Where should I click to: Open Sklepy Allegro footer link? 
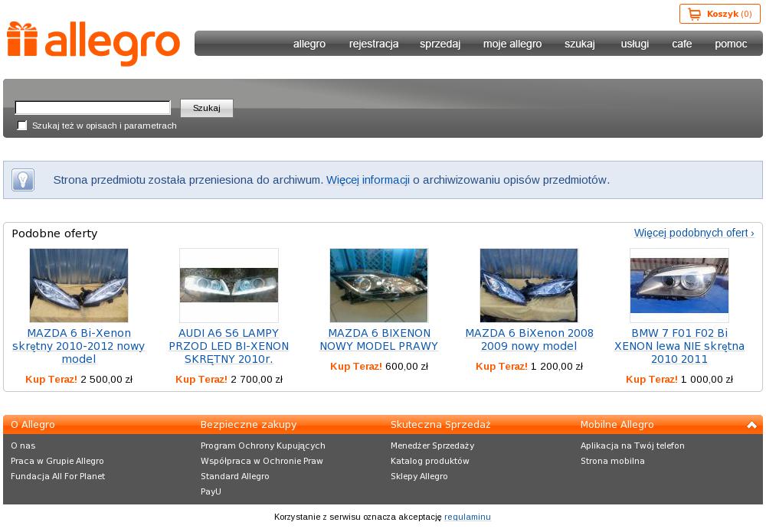coord(419,476)
